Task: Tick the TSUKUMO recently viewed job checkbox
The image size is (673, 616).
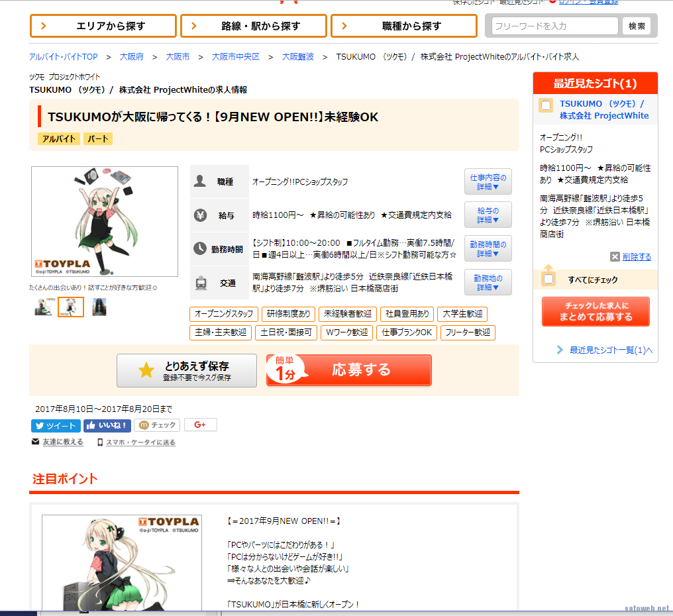Action: point(546,105)
